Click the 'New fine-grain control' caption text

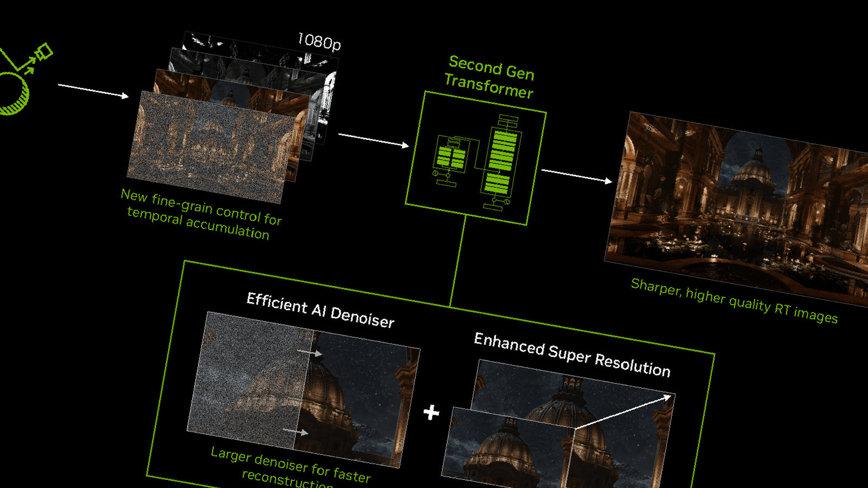pyautogui.click(x=201, y=214)
